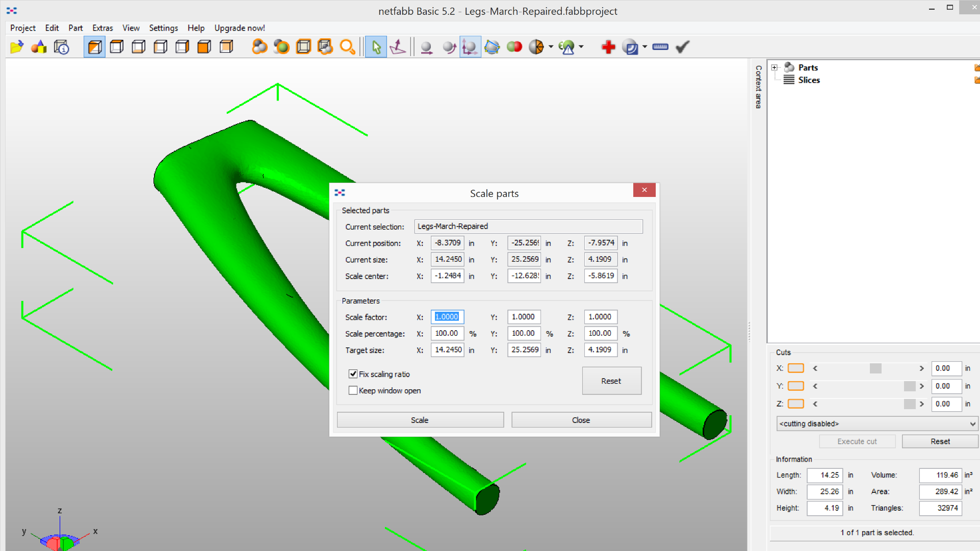Open dropdown arrow next to measurement sphere icon
The height and width of the screenshot is (551, 980).
click(x=645, y=47)
